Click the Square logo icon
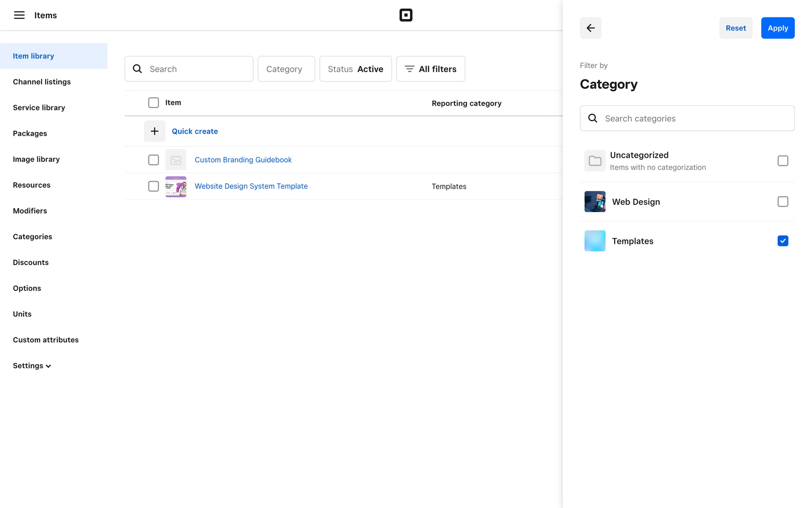 [x=406, y=15]
